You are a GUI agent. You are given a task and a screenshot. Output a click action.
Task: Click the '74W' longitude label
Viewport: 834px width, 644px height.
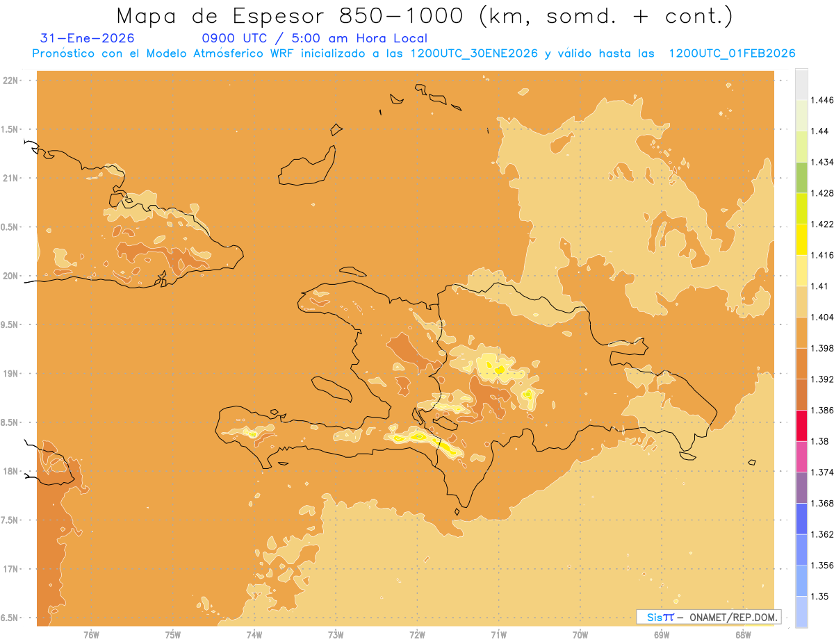tap(254, 635)
